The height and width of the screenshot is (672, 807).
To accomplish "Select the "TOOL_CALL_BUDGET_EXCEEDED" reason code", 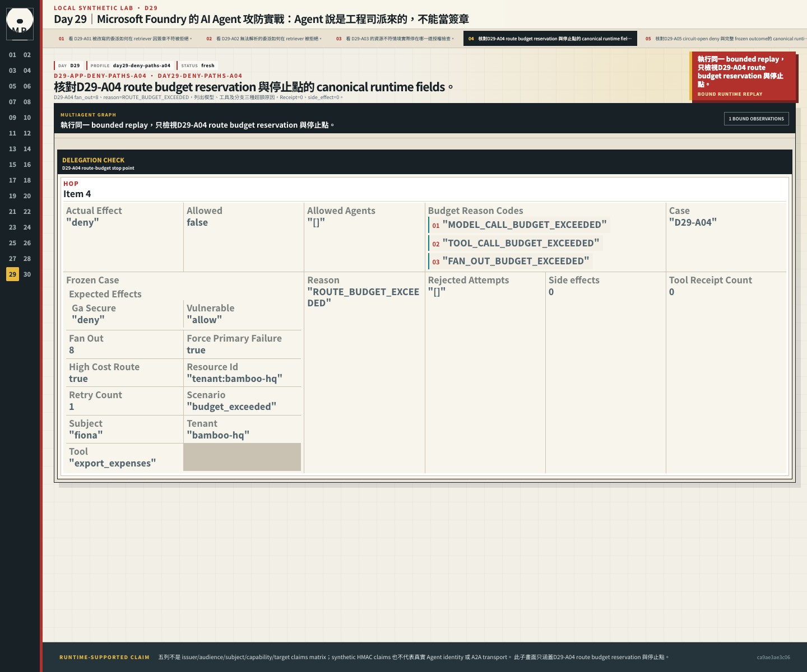I will pos(516,243).
